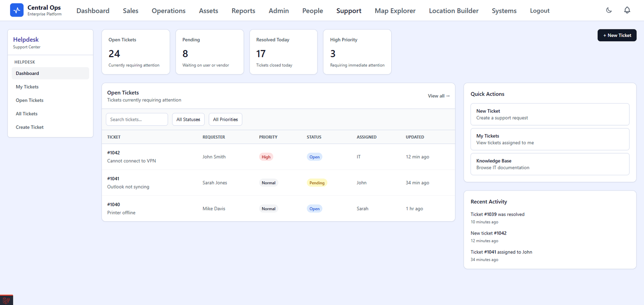Click 'Ticket #1041 assigned to John' activity entry
Image resolution: width=644 pixels, height=305 pixels.
click(x=502, y=252)
